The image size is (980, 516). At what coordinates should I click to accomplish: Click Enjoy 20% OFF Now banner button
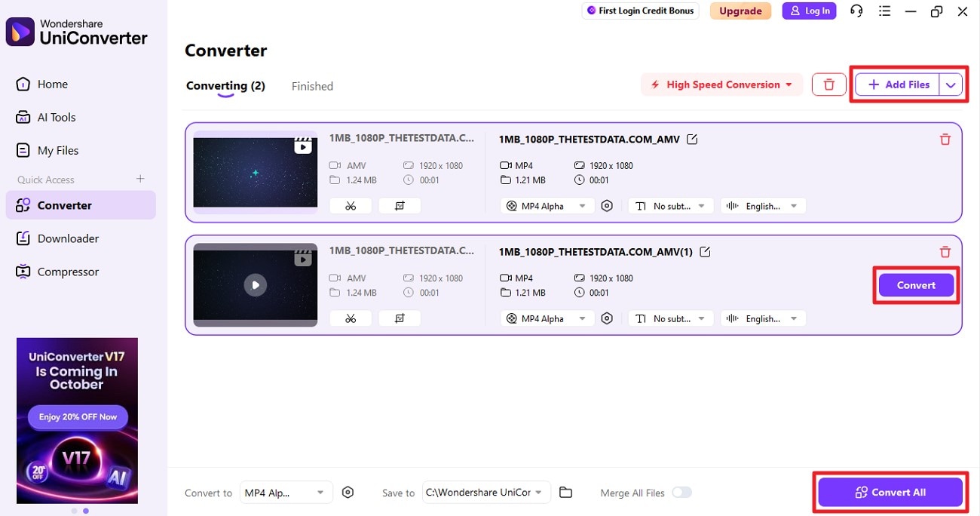pos(78,416)
